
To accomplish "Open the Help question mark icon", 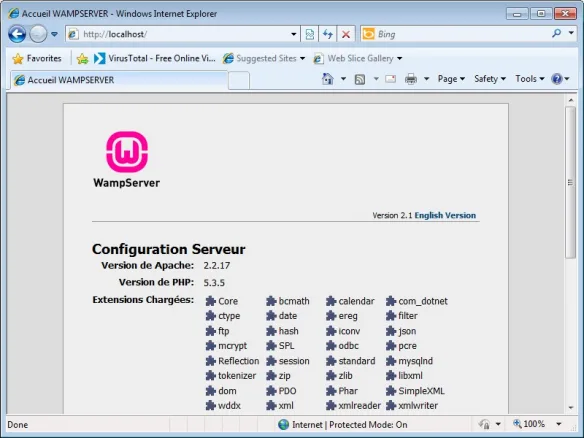I will click(557, 79).
